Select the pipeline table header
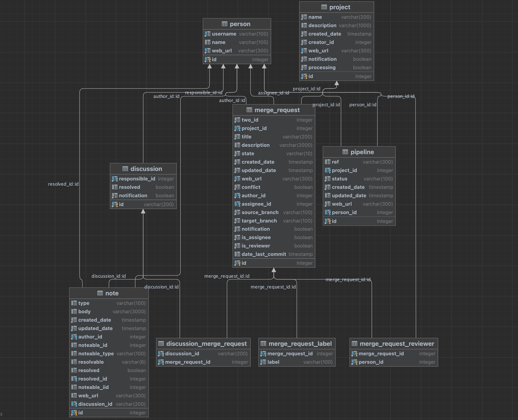 coord(359,152)
